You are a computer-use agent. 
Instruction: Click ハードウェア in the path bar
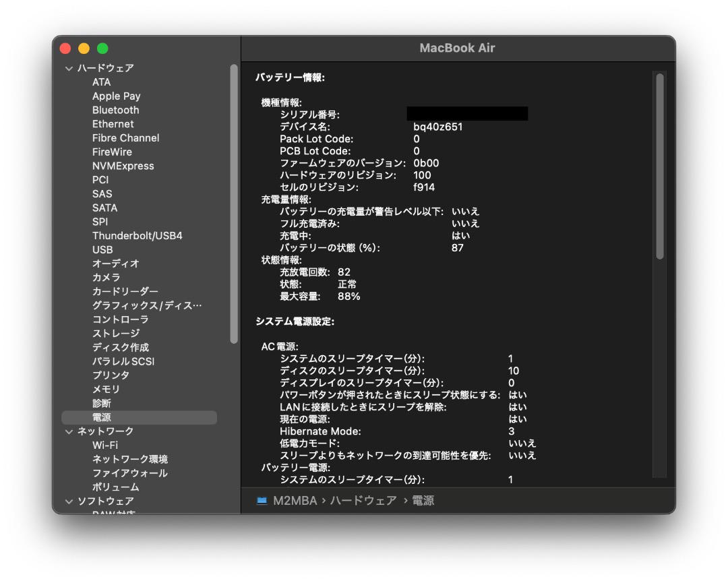coord(363,500)
